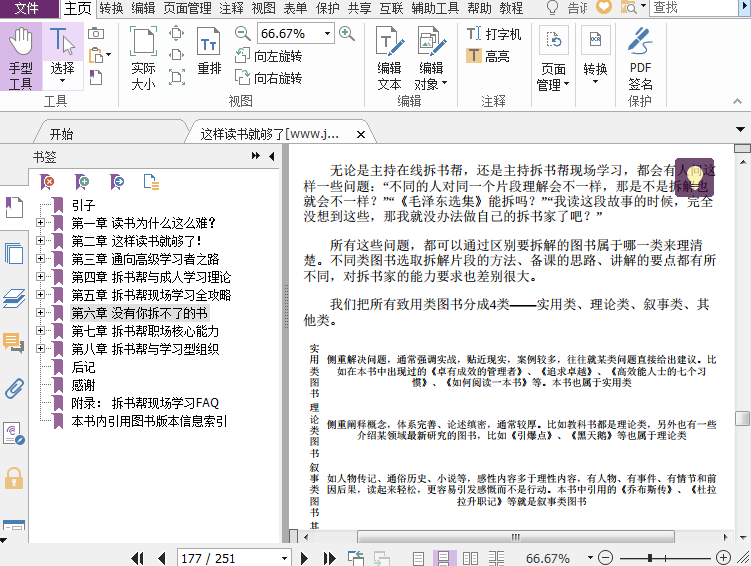Open Page Management (页面管理) in the ribbon

(553, 58)
